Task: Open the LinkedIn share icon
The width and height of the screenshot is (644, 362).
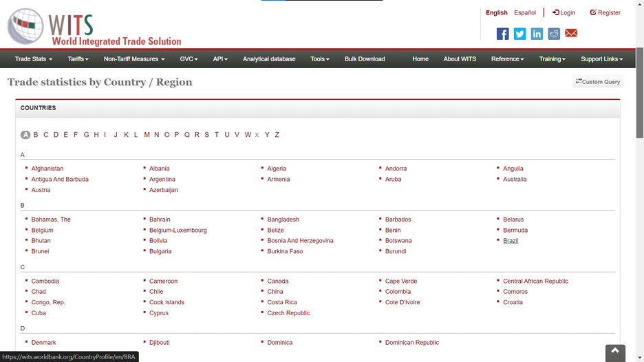Action: click(x=537, y=34)
